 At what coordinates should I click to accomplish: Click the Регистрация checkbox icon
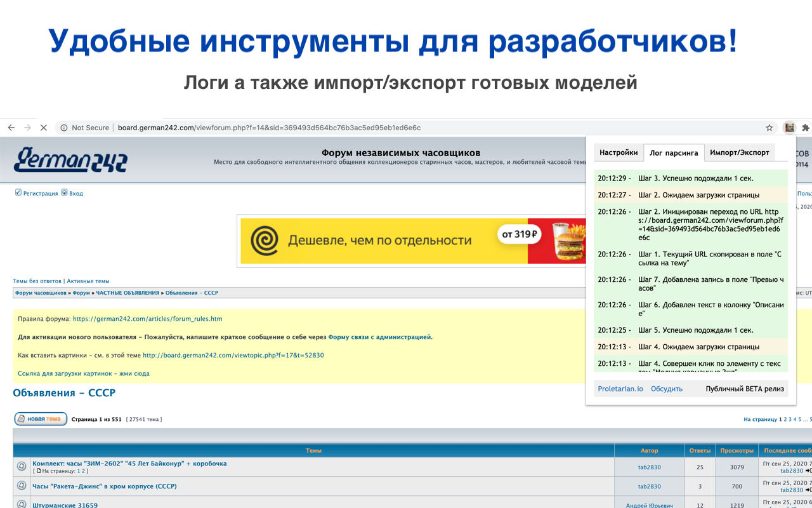point(18,192)
